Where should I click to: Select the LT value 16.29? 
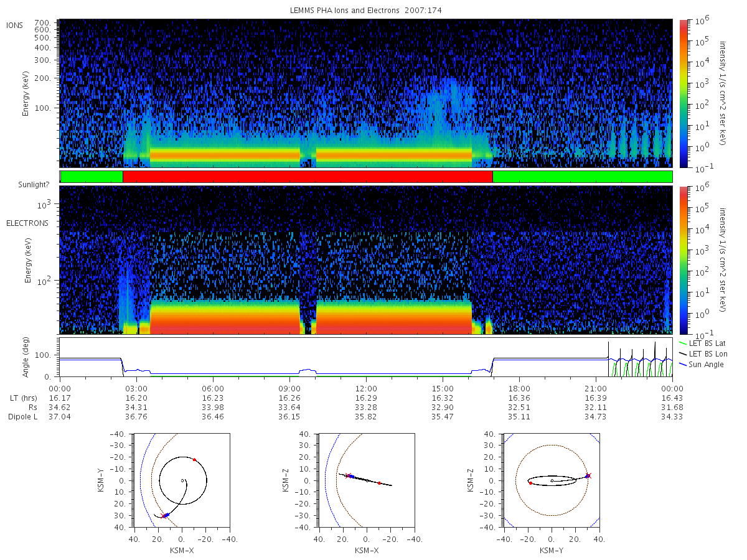pyautogui.click(x=366, y=397)
